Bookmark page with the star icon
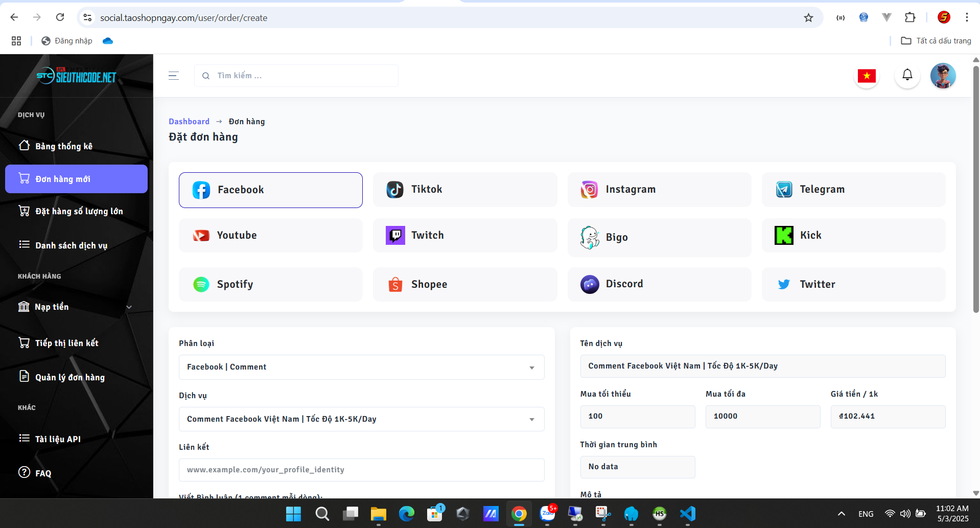 point(808,18)
